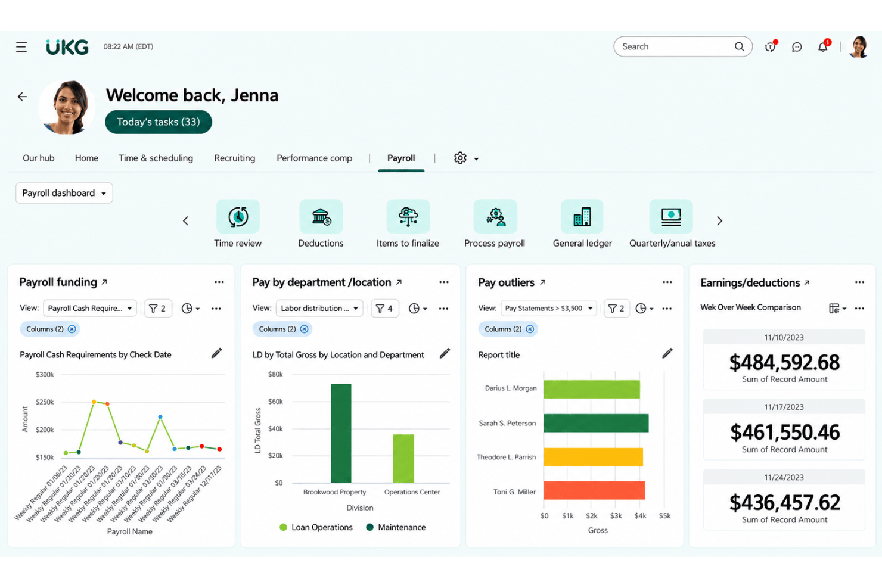Click the Search input field

pyautogui.click(x=683, y=46)
